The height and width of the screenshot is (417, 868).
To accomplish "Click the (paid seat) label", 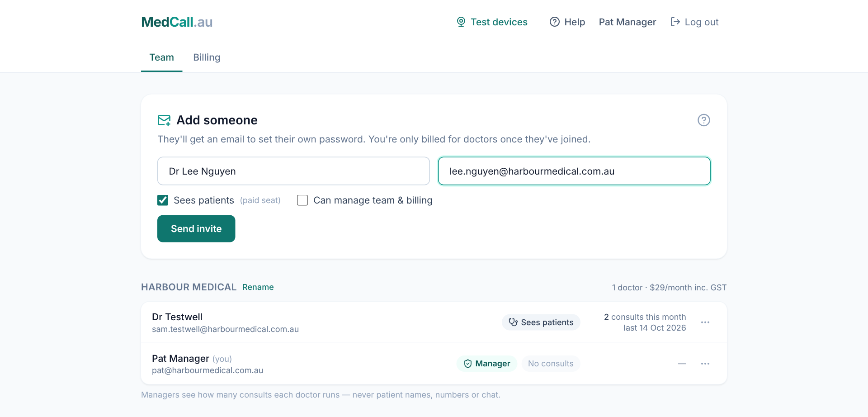I will pyautogui.click(x=260, y=200).
